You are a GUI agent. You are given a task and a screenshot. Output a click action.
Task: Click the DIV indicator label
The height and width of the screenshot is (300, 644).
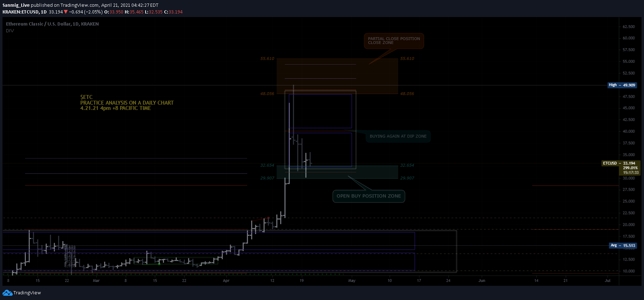tap(10, 31)
